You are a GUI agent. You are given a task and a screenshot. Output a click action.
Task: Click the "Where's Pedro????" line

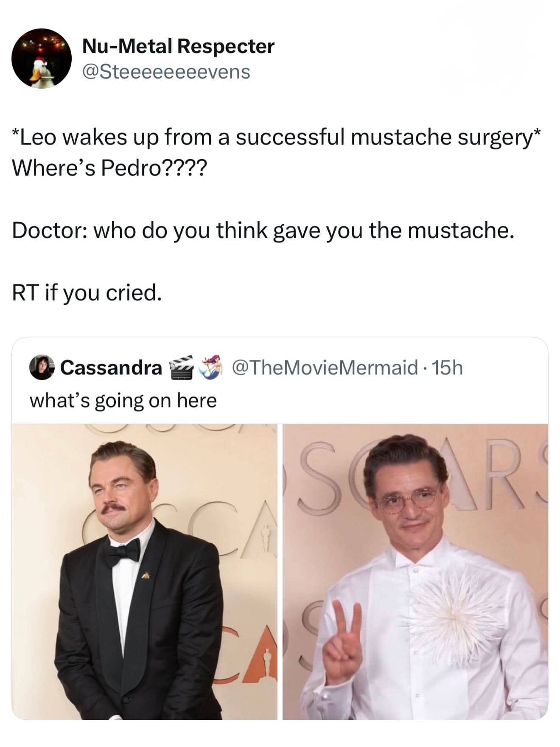click(x=110, y=168)
